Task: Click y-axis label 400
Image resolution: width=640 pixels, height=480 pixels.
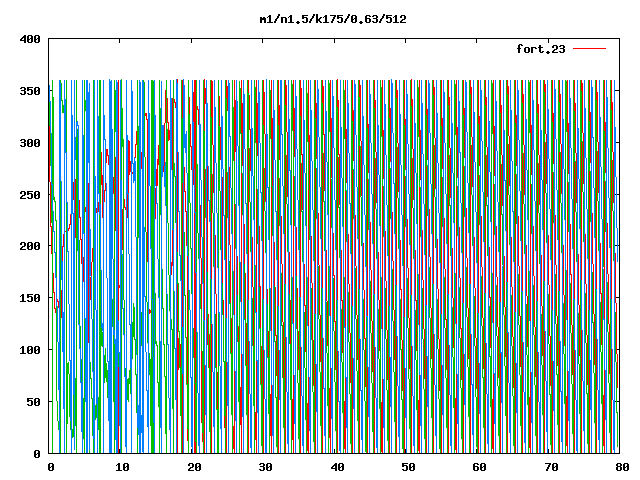Action: [30, 39]
